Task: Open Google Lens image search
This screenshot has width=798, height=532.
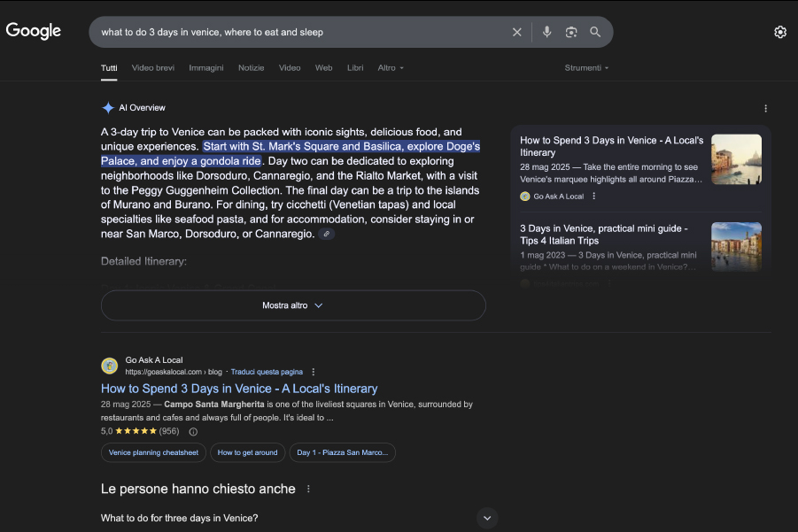Action: 571,32
